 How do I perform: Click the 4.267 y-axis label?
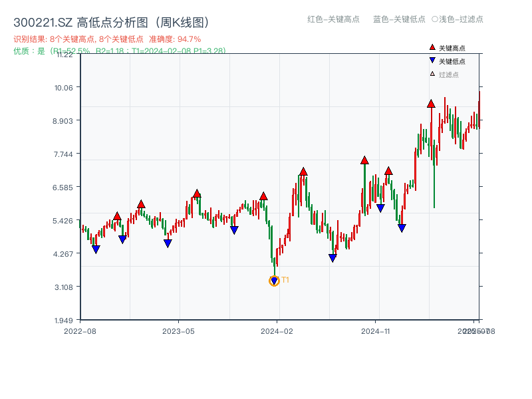[x=63, y=254]
